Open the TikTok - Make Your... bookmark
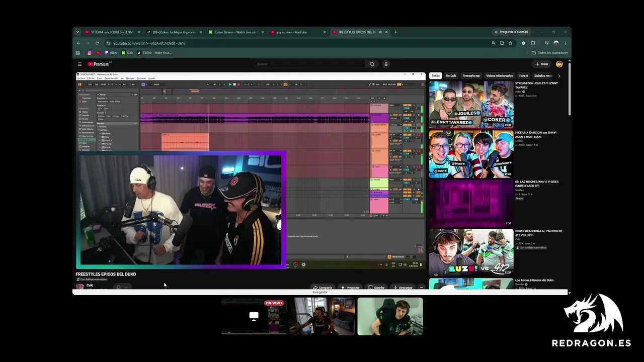644x362 pixels. (154, 53)
